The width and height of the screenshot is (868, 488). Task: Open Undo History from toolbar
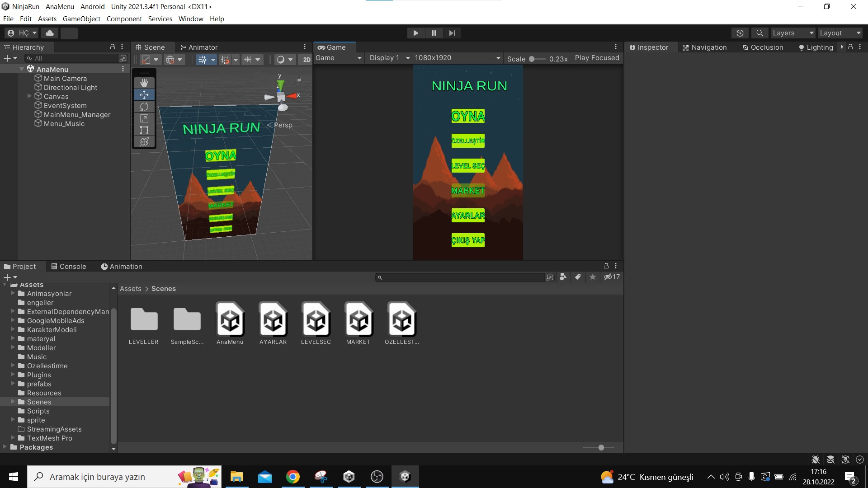[x=740, y=33]
